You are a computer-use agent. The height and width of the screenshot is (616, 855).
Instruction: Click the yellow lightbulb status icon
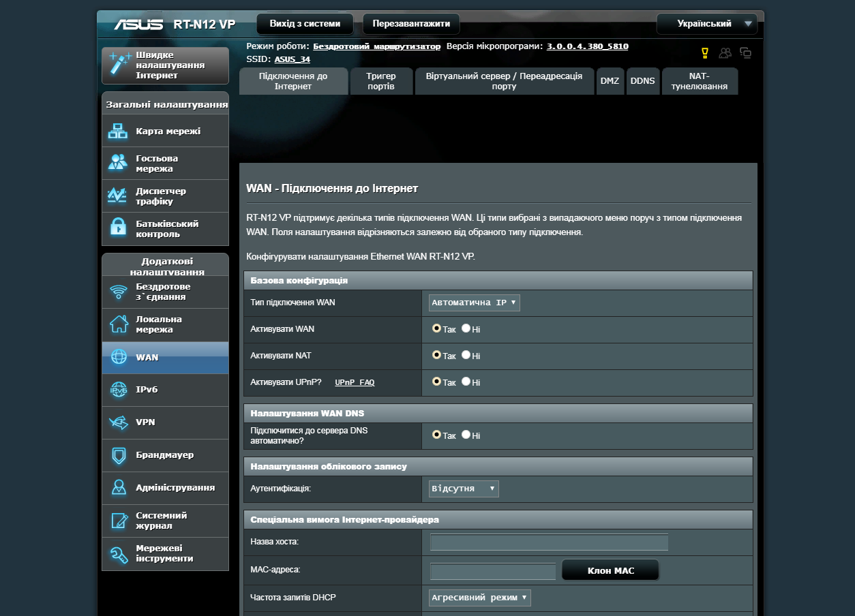click(705, 52)
